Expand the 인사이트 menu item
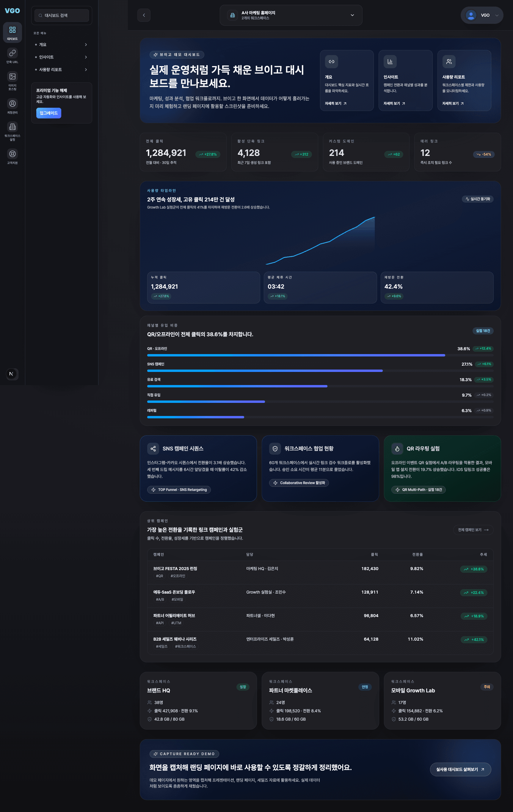513x812 pixels. pyautogui.click(x=61, y=57)
